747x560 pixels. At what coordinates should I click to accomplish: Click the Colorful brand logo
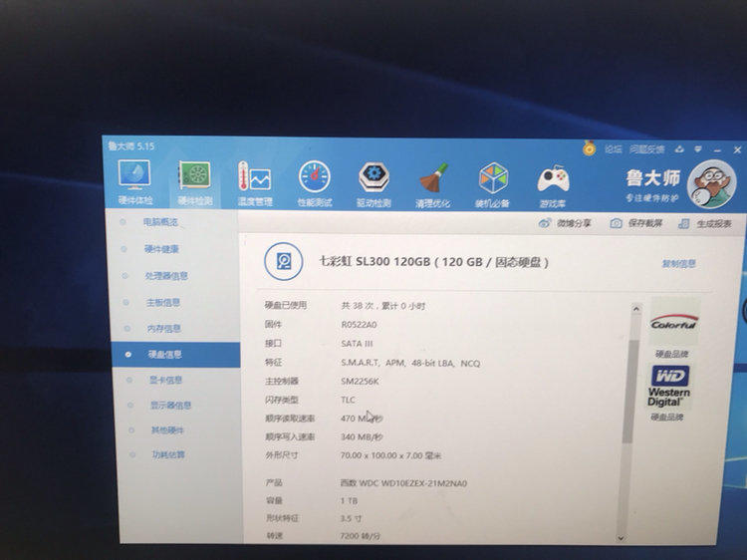[673, 322]
